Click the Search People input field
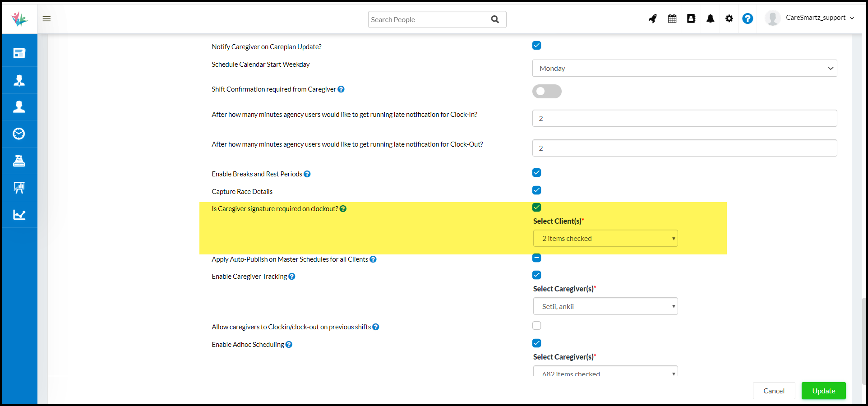The image size is (868, 406). click(429, 19)
